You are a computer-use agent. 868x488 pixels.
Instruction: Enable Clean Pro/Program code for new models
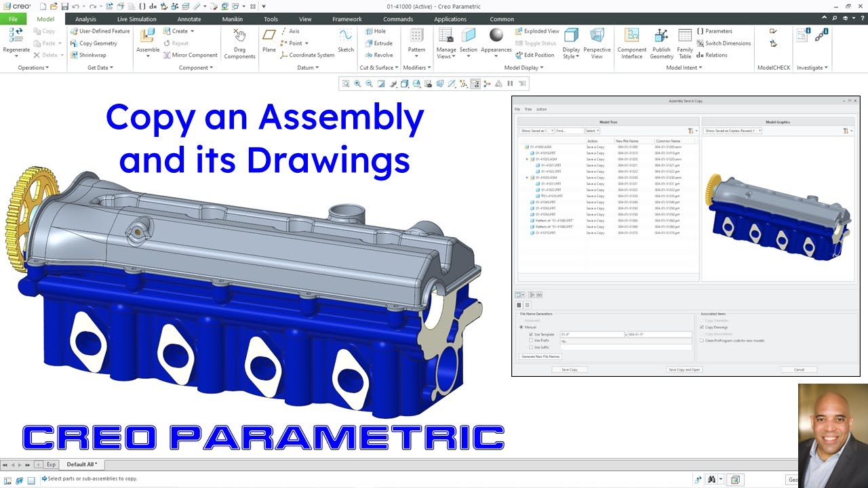[703, 340]
